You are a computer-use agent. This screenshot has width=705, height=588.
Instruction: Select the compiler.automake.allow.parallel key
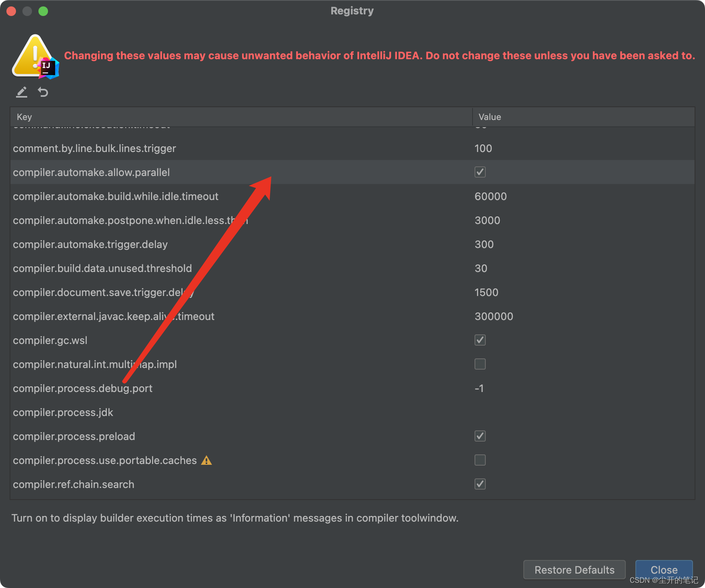[91, 172]
